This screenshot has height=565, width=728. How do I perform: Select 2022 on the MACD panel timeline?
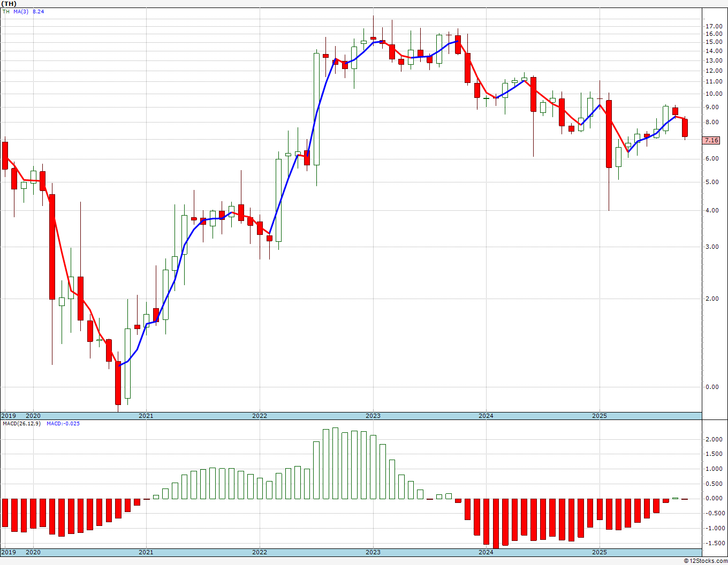pyautogui.click(x=260, y=552)
